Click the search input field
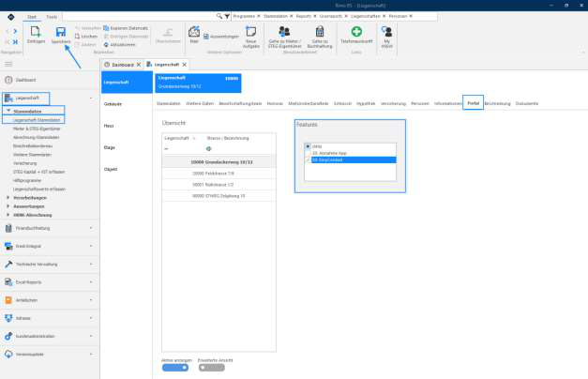 (139, 16)
